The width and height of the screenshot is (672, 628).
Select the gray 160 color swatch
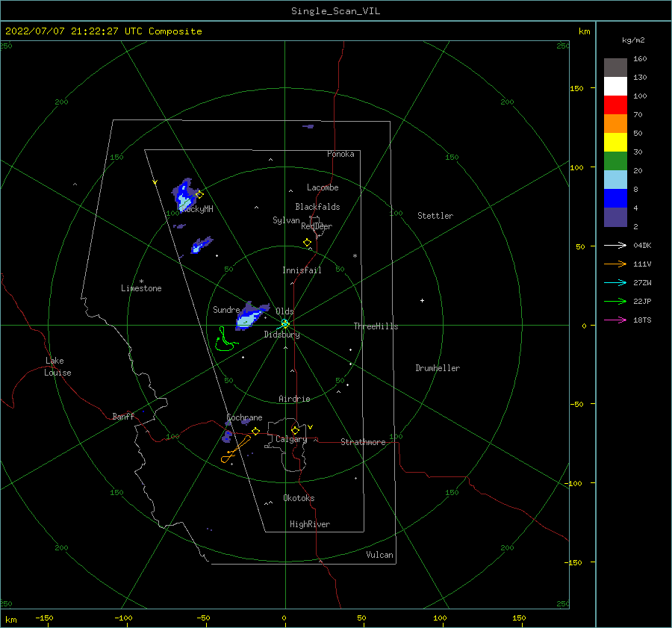click(x=615, y=67)
